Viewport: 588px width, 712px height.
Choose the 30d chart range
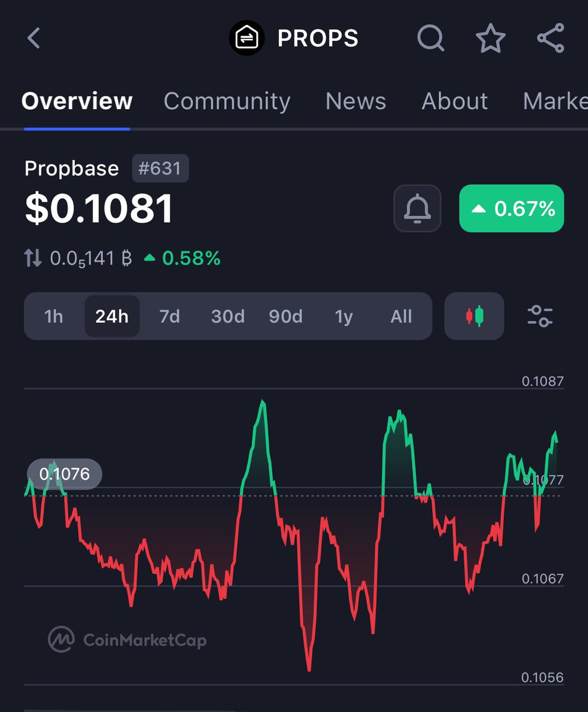(x=228, y=316)
